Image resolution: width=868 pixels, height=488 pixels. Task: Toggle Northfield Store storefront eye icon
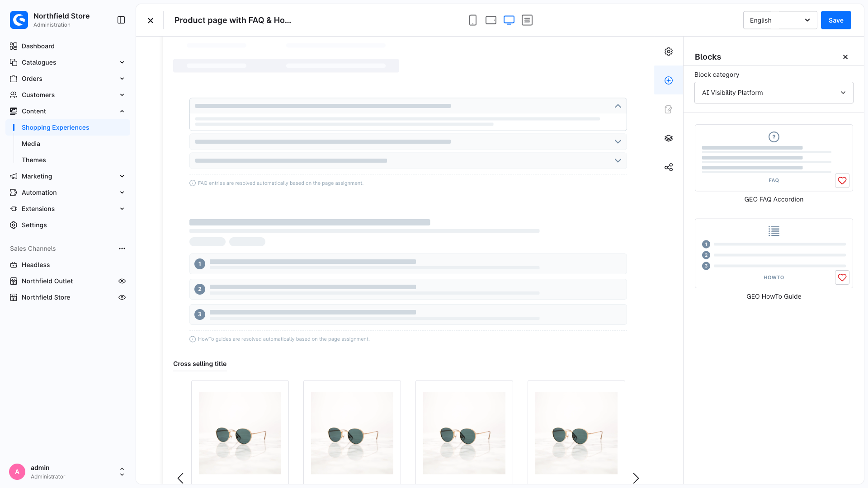122,297
